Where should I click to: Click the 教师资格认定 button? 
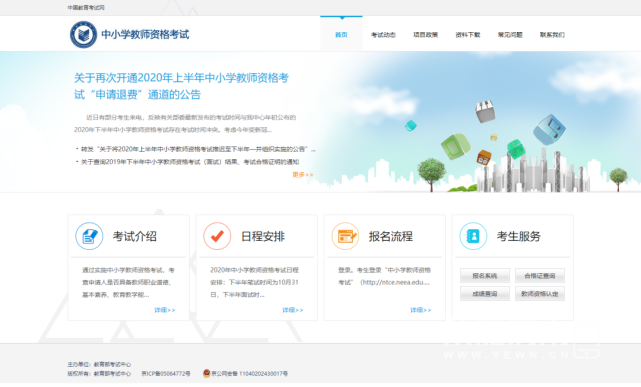pyautogui.click(x=540, y=294)
